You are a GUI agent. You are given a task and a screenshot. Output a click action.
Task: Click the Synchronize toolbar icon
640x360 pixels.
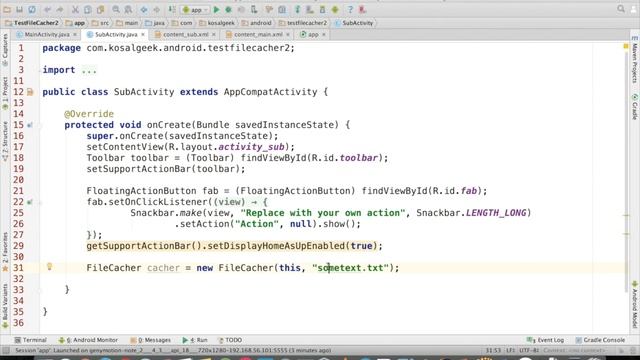(x=32, y=9)
